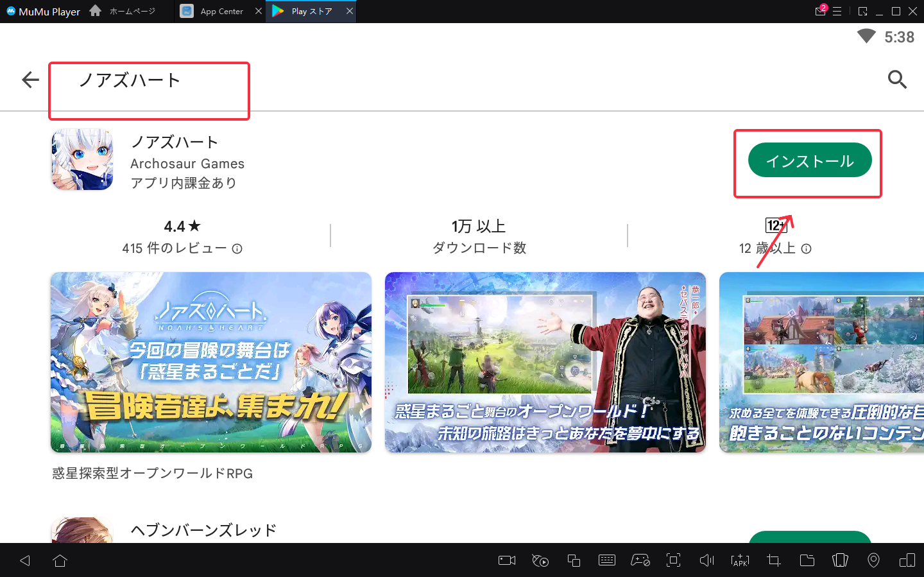Open the third gameplay collage screenshot
924x577 pixels.
point(821,362)
